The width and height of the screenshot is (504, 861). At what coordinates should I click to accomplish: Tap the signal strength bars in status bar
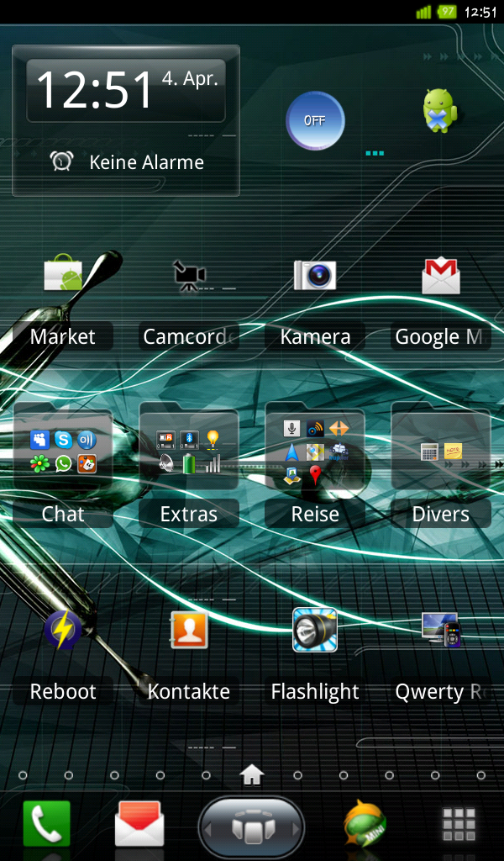[x=423, y=12]
